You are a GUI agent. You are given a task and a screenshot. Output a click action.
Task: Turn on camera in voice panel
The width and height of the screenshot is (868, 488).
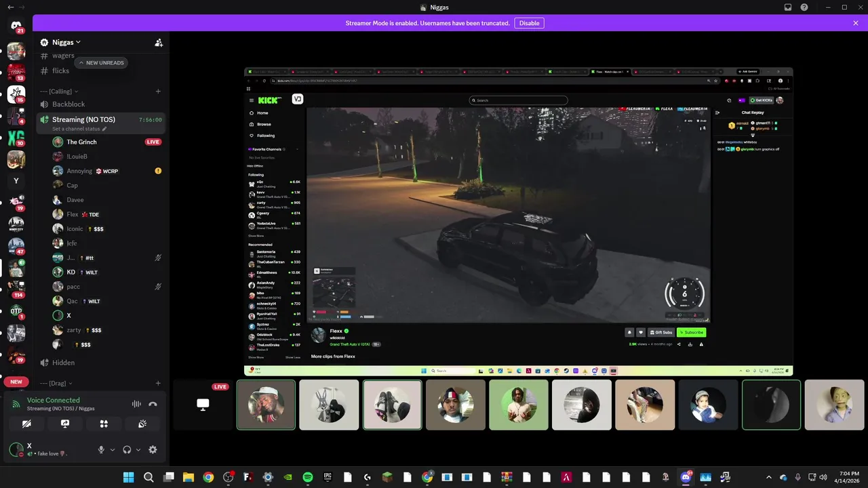click(x=26, y=424)
